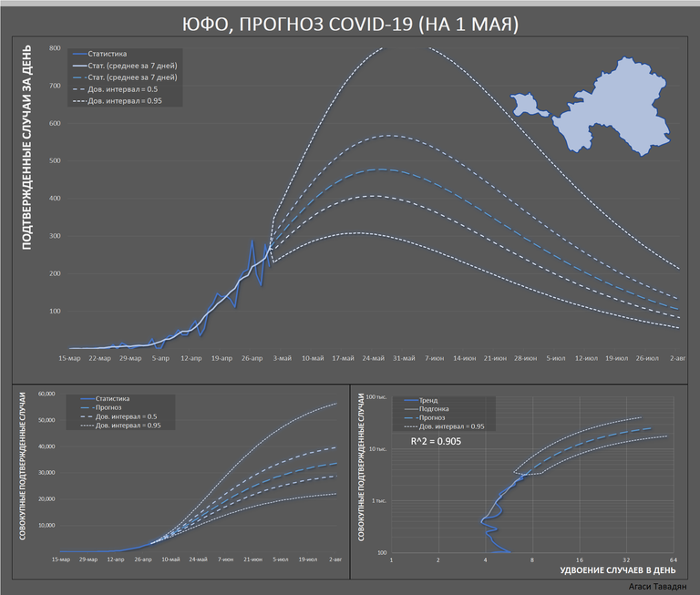Click the '64' tick on the doubling-time axis
This screenshot has height=595, width=700.
673,559
